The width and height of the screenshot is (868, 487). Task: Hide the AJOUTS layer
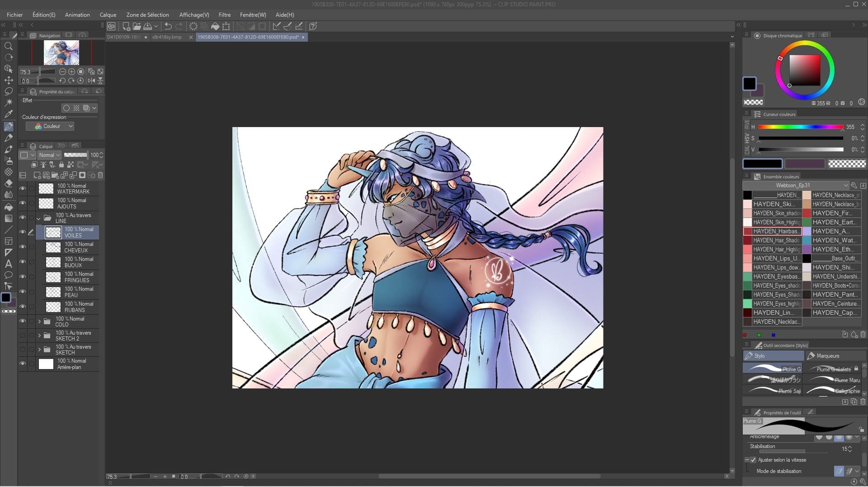pyautogui.click(x=22, y=203)
